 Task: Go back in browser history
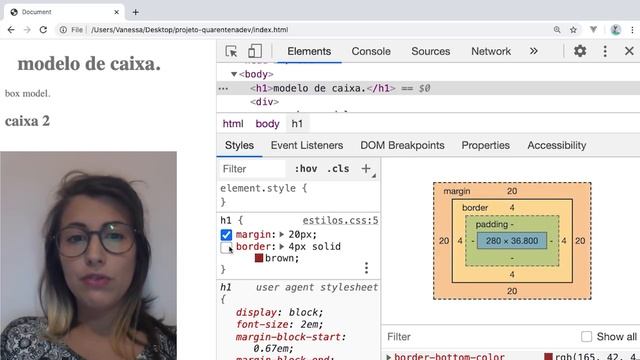[11, 30]
